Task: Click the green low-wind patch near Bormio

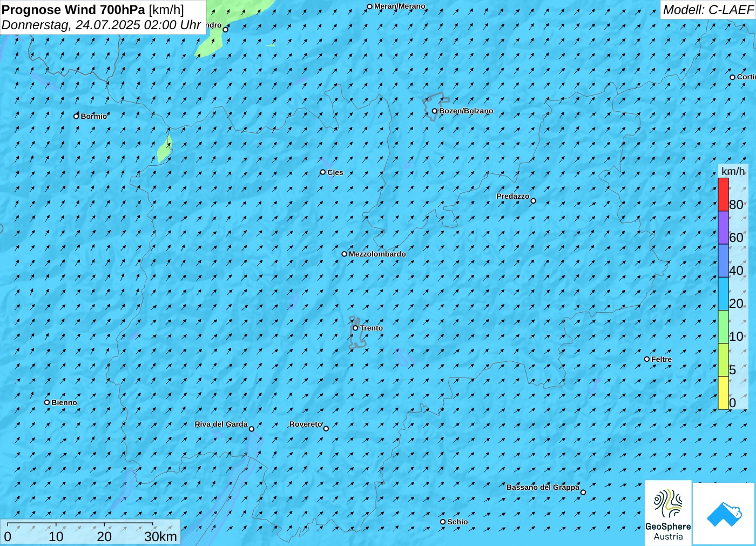Action: 165,150
